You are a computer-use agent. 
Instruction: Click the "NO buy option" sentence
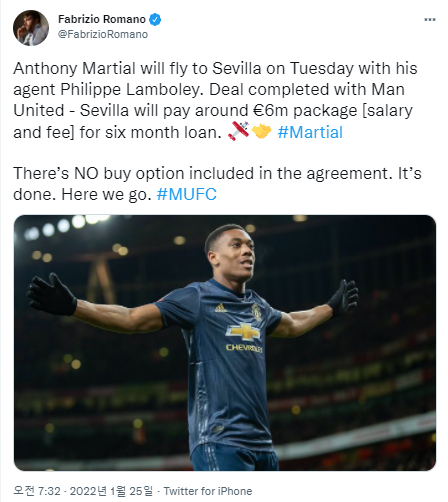coord(204,173)
